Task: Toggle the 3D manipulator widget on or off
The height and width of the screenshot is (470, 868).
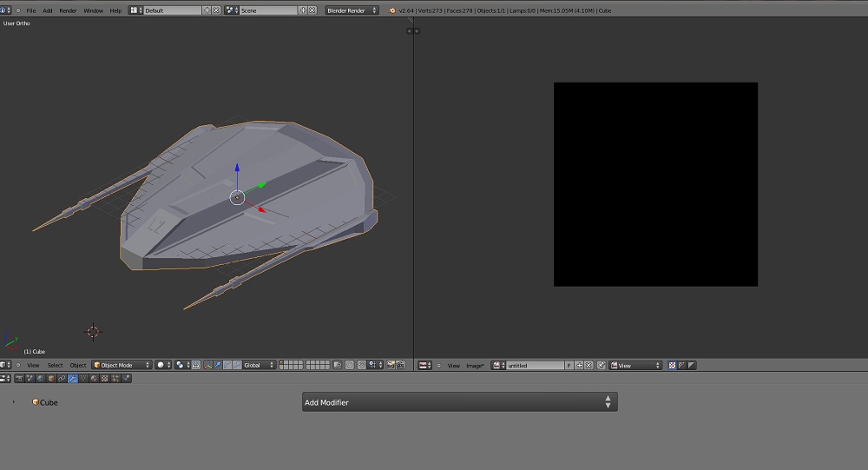Action: point(207,365)
